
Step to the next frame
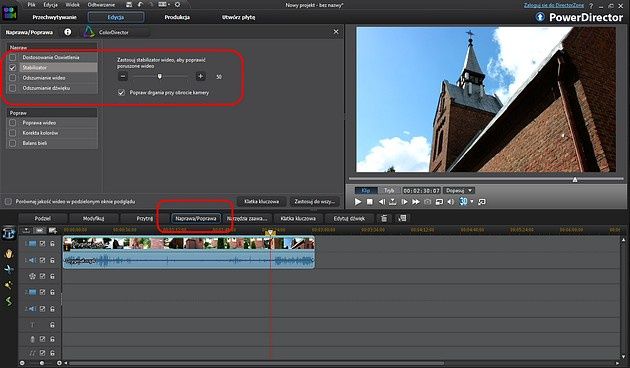click(404, 202)
